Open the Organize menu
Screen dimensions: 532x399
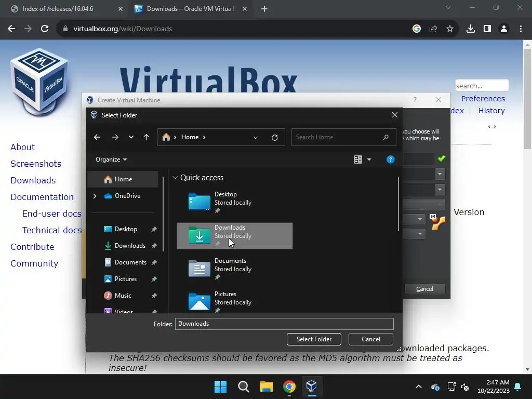[111, 159]
